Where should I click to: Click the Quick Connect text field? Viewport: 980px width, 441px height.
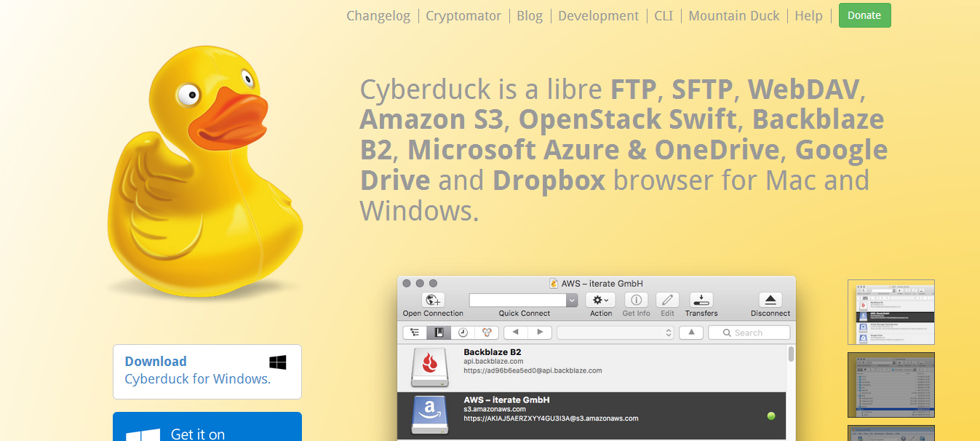[x=518, y=300]
